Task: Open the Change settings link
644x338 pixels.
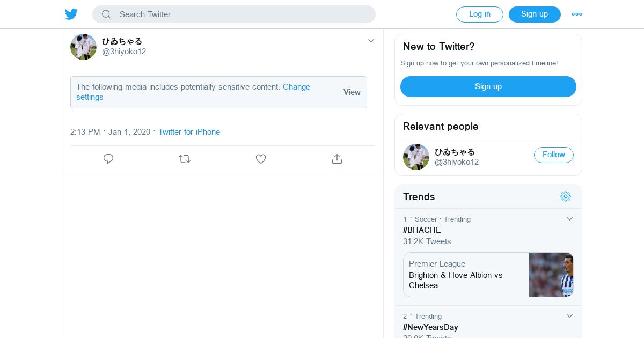Action: click(x=296, y=87)
